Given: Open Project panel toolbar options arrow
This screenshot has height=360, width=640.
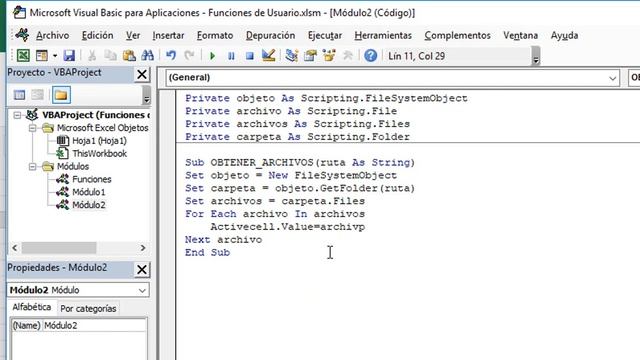Looking at the screenshot, I should click(x=147, y=96).
